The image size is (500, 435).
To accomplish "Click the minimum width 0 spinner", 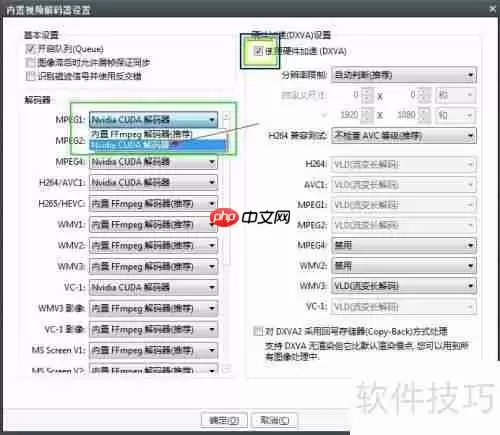I will 367,95.
